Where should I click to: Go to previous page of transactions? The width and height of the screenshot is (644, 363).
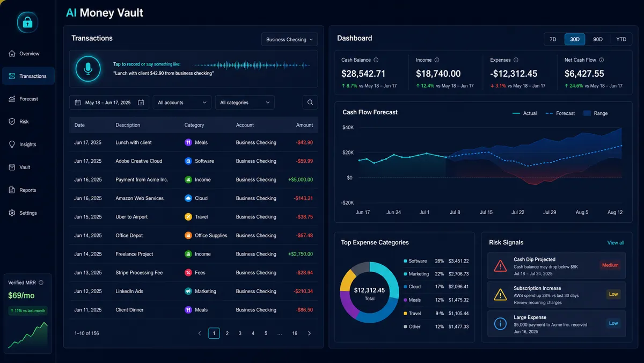click(x=200, y=333)
